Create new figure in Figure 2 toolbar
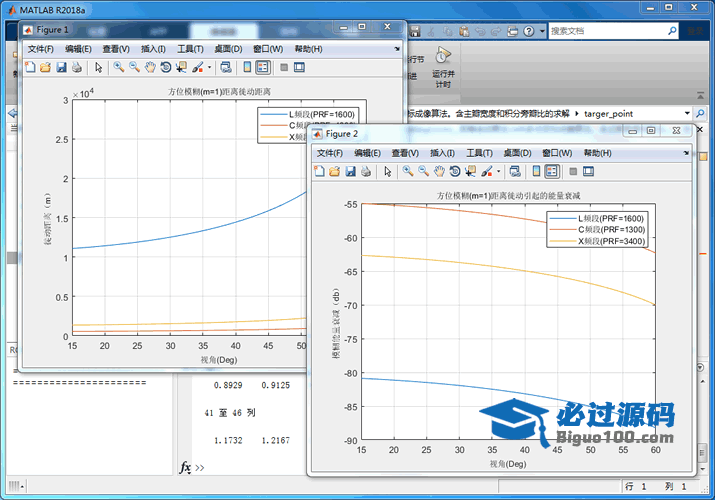 pos(319,171)
